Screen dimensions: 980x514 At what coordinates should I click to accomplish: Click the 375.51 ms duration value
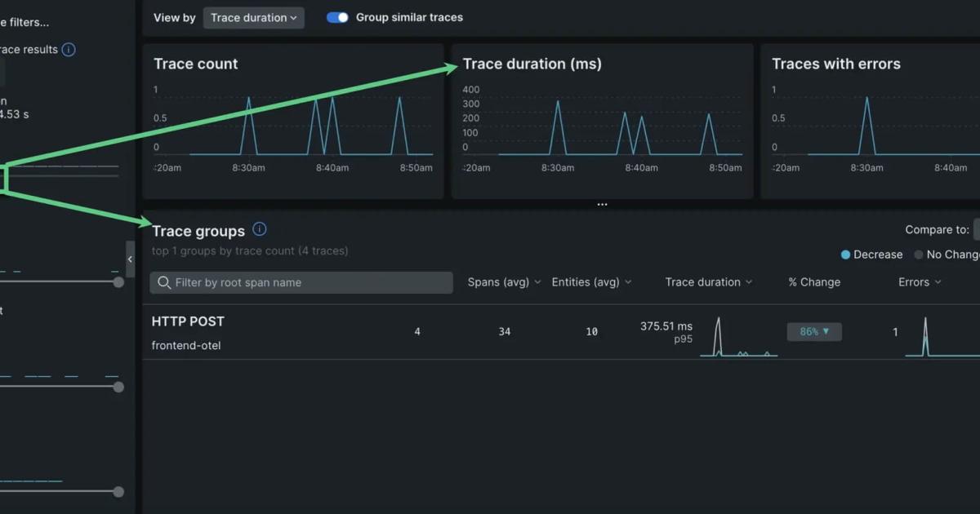click(666, 326)
